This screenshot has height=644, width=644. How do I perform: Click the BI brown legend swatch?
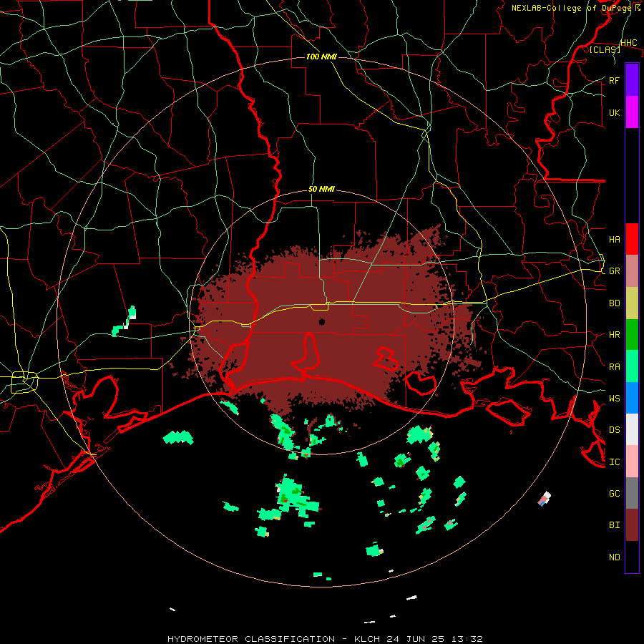(x=632, y=525)
